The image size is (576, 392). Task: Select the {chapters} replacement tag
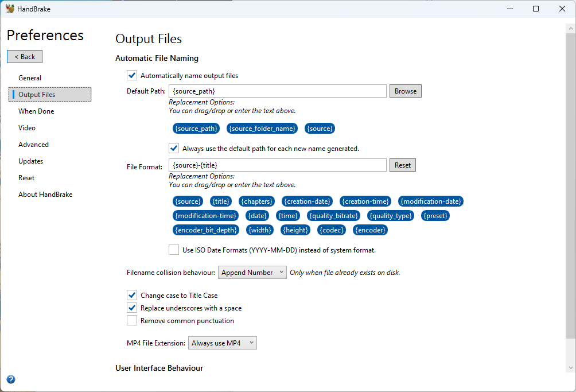pos(256,201)
